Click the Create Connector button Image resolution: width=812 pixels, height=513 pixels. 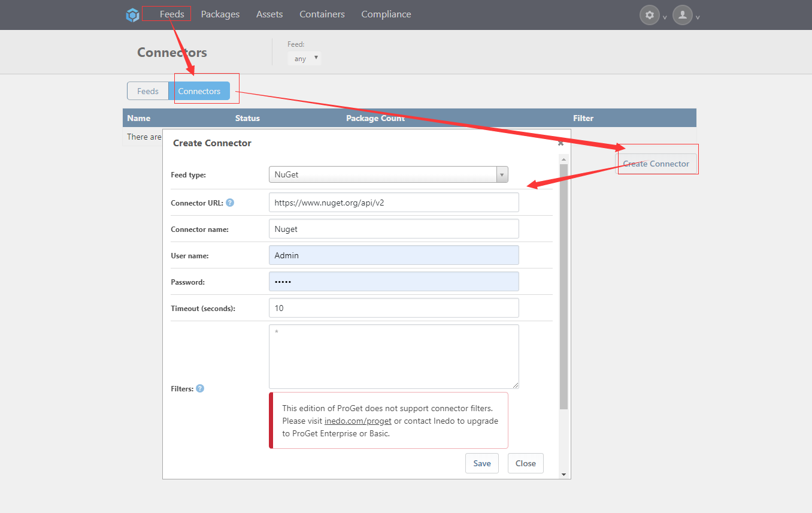pyautogui.click(x=656, y=164)
